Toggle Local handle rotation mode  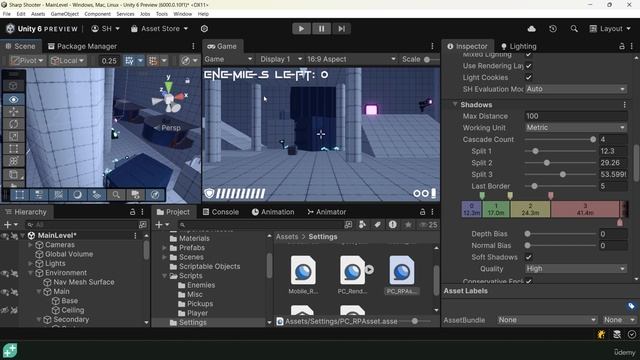click(x=67, y=60)
